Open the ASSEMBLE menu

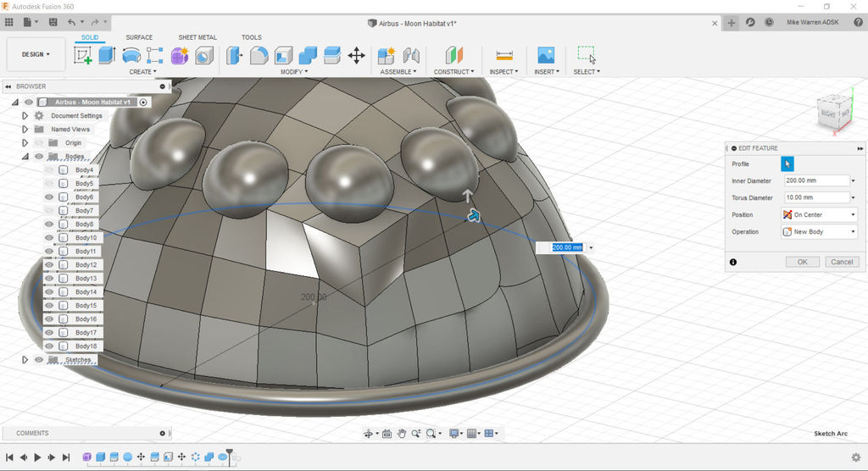pos(398,72)
